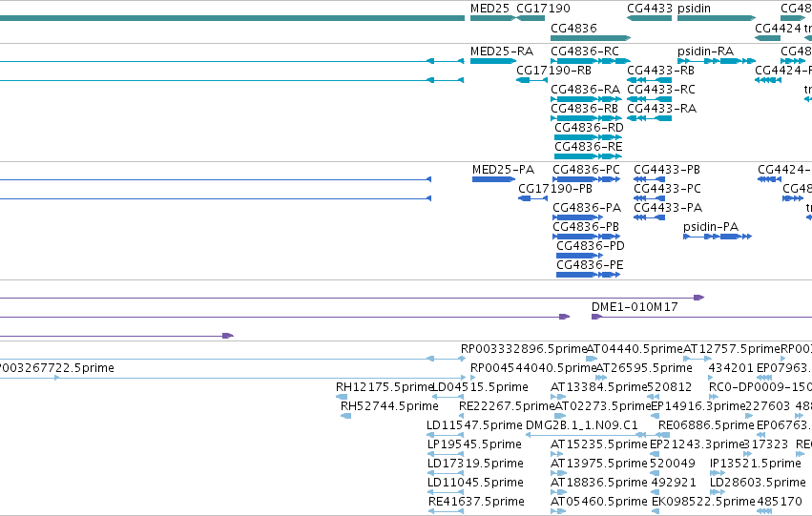Open protein CG4836-PA
This screenshot has width=812, height=516.
pyautogui.click(x=578, y=217)
